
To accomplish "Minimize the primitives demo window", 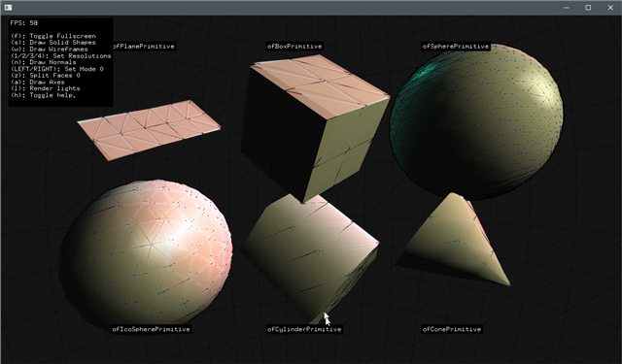I will pyautogui.click(x=567, y=8).
